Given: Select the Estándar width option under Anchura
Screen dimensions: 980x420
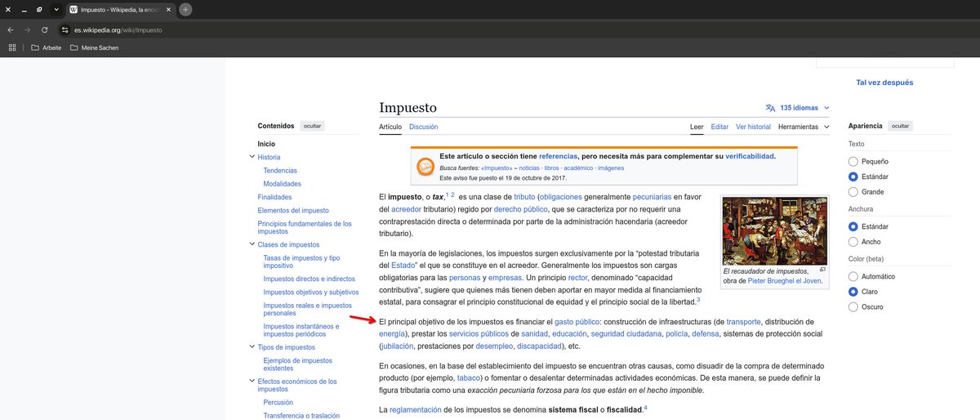Looking at the screenshot, I should [853, 226].
